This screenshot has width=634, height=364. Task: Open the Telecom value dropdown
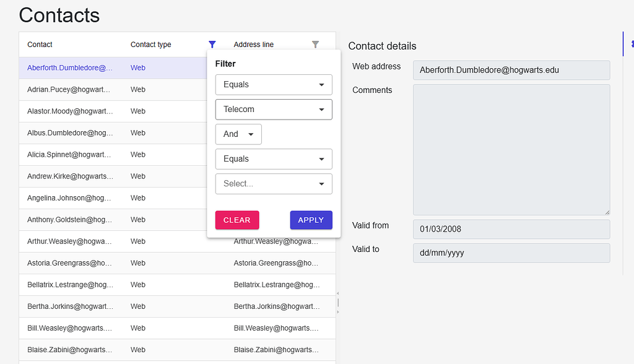[274, 109]
